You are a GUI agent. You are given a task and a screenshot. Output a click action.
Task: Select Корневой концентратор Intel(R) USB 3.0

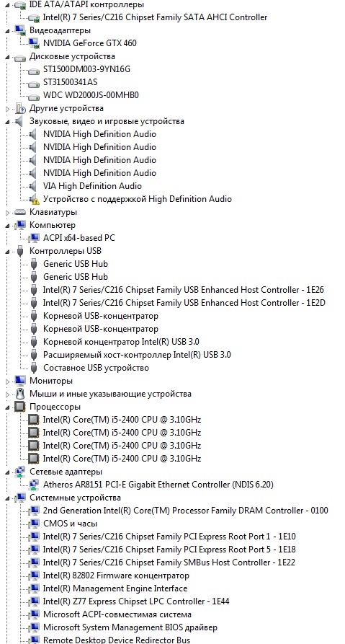click(x=121, y=342)
